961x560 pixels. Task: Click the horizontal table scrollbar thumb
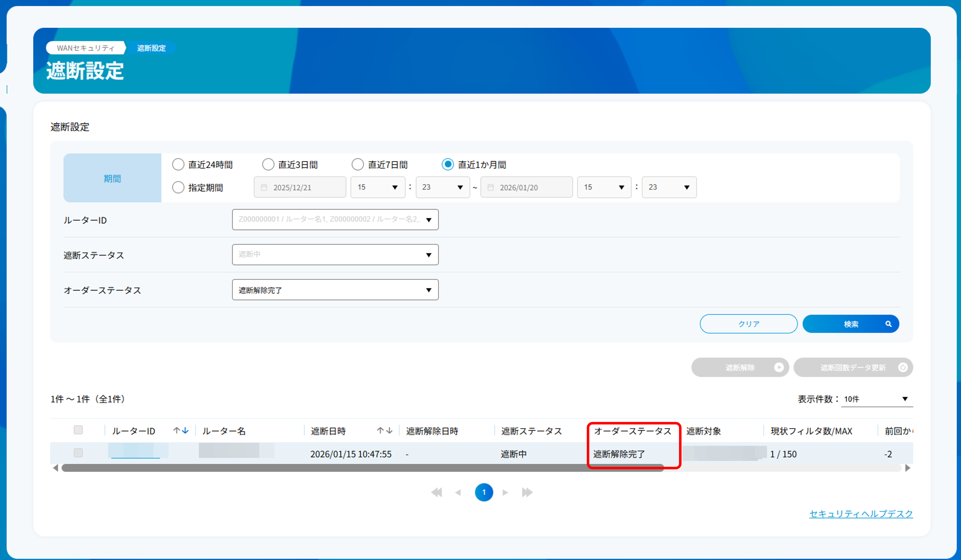point(362,468)
